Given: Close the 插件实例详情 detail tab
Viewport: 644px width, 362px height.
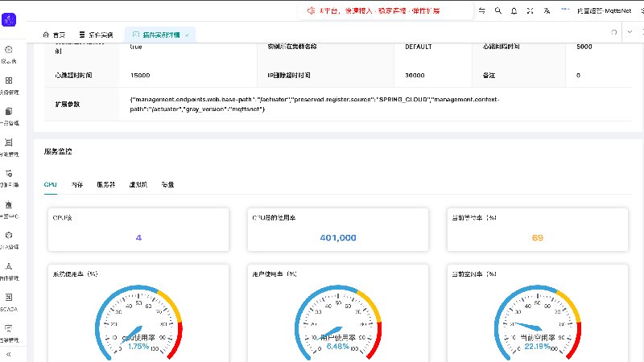Looking at the screenshot, I should (x=187, y=35).
